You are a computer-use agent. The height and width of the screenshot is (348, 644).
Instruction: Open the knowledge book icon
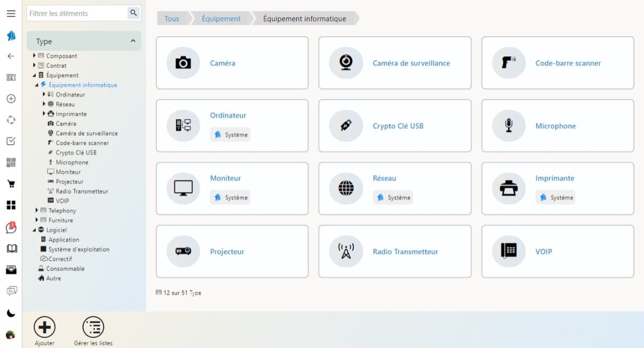pyautogui.click(x=11, y=248)
